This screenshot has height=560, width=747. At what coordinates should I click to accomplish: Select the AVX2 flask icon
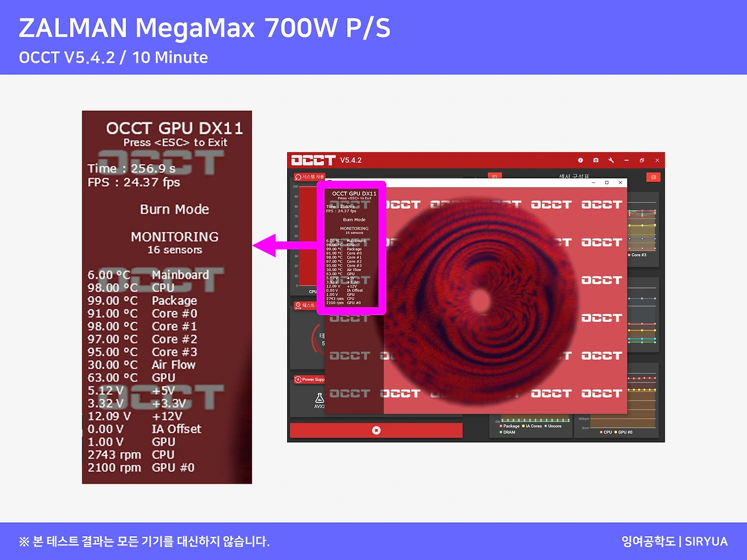[319, 398]
